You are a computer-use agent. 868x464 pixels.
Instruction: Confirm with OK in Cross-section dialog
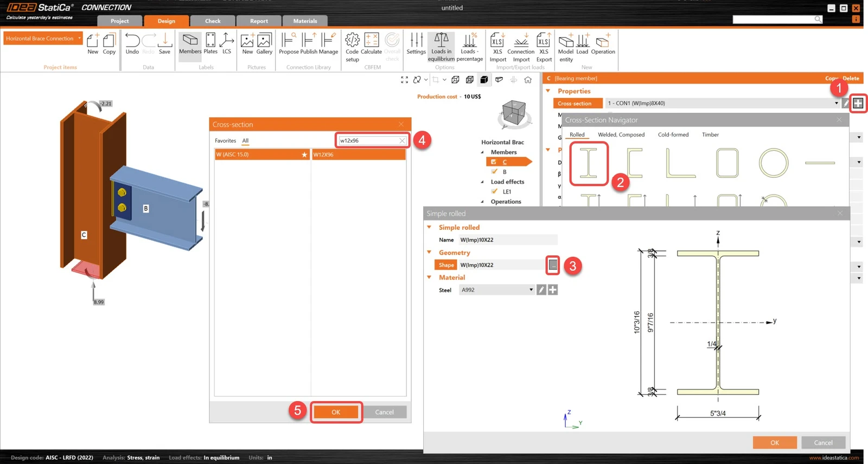tap(336, 412)
